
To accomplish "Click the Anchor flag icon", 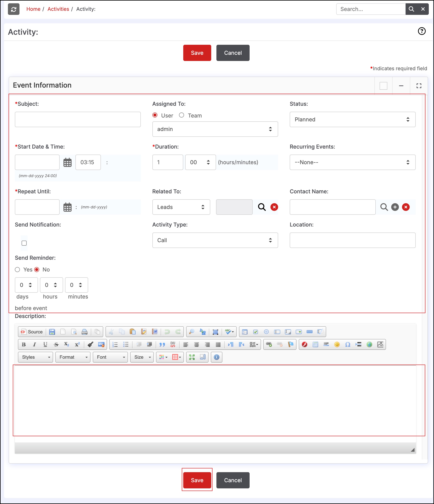I will click(290, 344).
